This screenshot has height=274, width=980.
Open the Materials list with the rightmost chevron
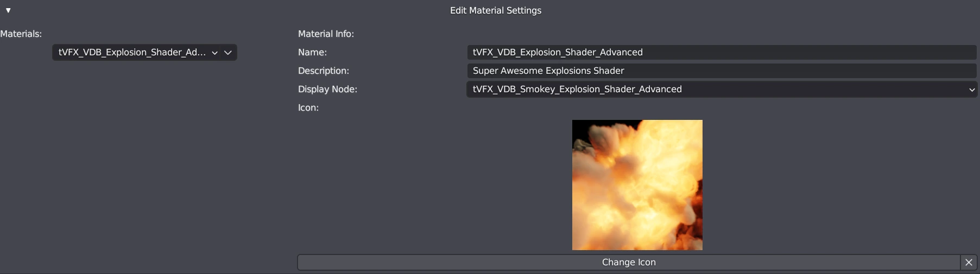228,53
